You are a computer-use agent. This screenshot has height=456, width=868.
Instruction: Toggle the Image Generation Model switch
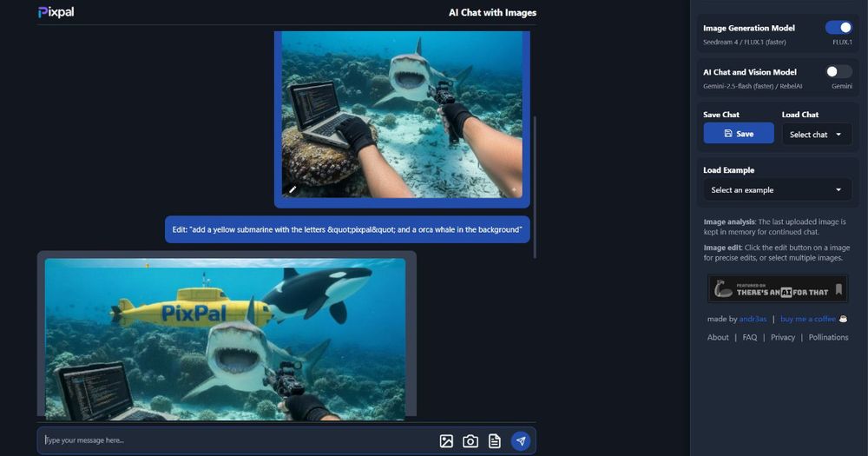838,27
